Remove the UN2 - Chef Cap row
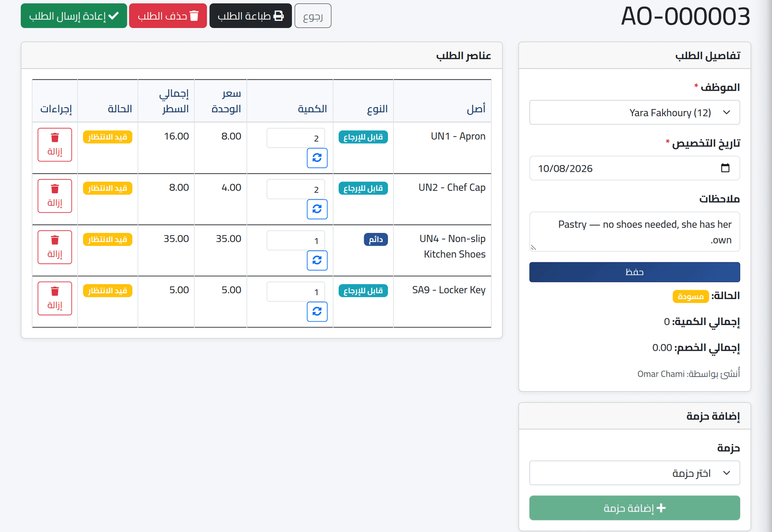Screen dimensions: 772x532 pyautogui.click(x=55, y=196)
